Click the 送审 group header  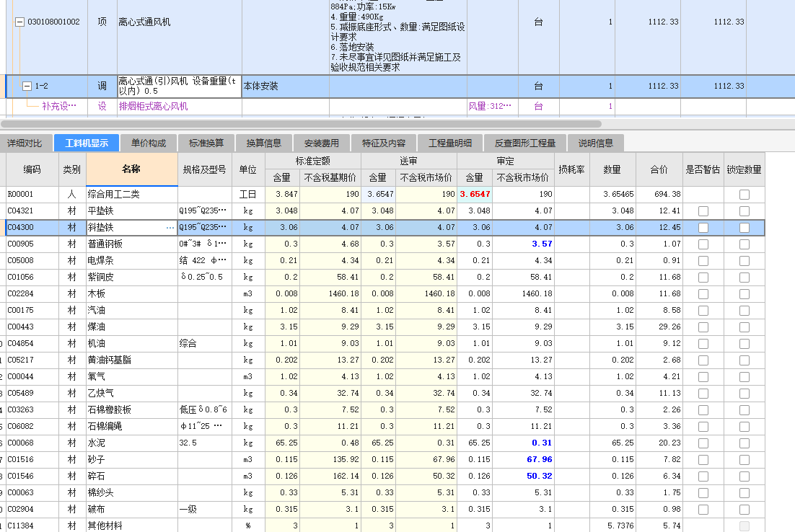coord(408,161)
